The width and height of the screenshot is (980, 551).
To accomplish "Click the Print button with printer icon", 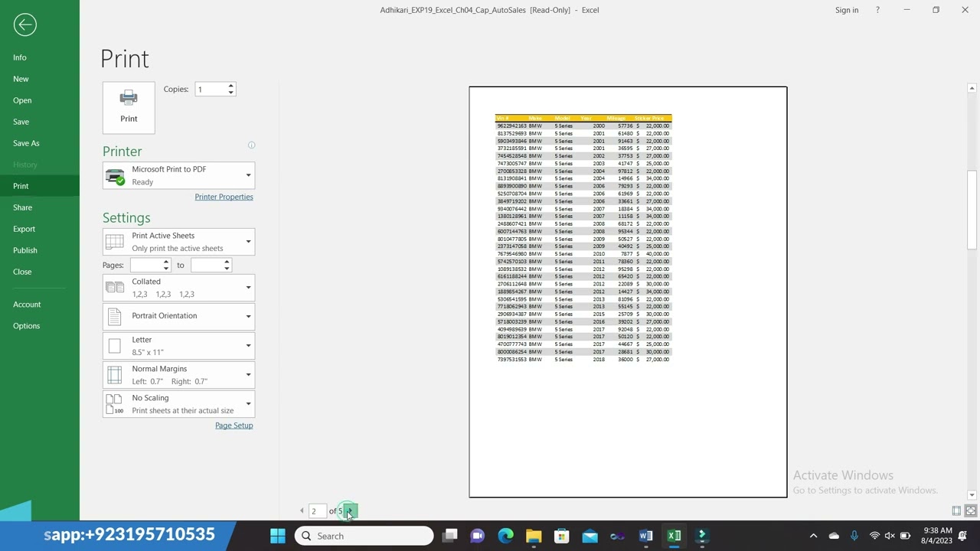I will coord(129,107).
